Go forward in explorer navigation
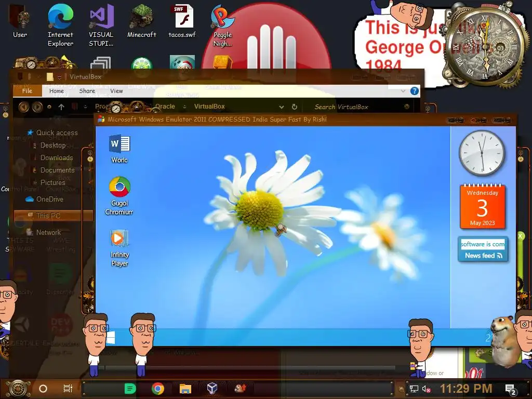532x399 pixels. coord(37,107)
